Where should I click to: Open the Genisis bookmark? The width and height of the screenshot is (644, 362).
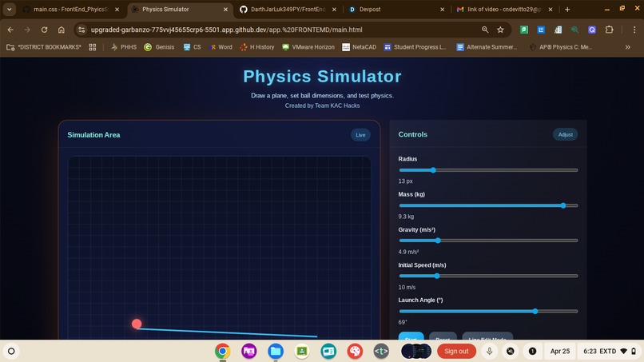[159, 47]
